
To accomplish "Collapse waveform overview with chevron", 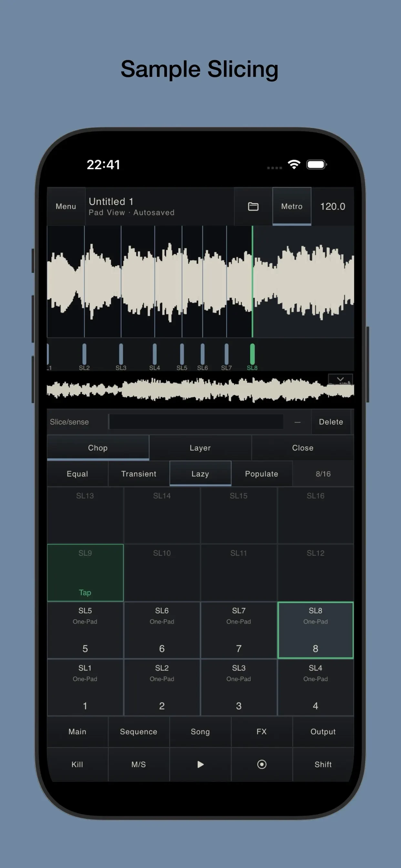I will 340,379.
